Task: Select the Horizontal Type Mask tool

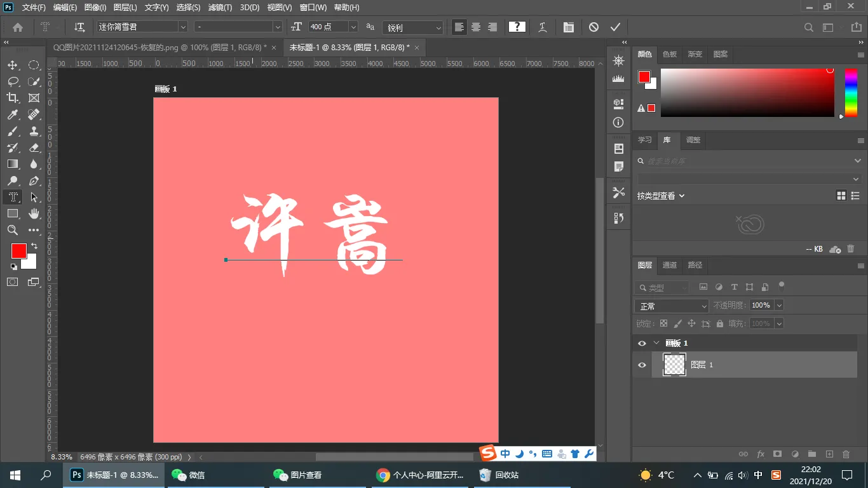Action: point(13,197)
